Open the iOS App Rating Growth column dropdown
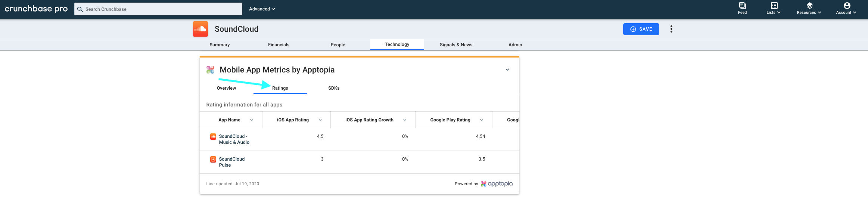The height and width of the screenshot is (198, 868). pyautogui.click(x=405, y=120)
